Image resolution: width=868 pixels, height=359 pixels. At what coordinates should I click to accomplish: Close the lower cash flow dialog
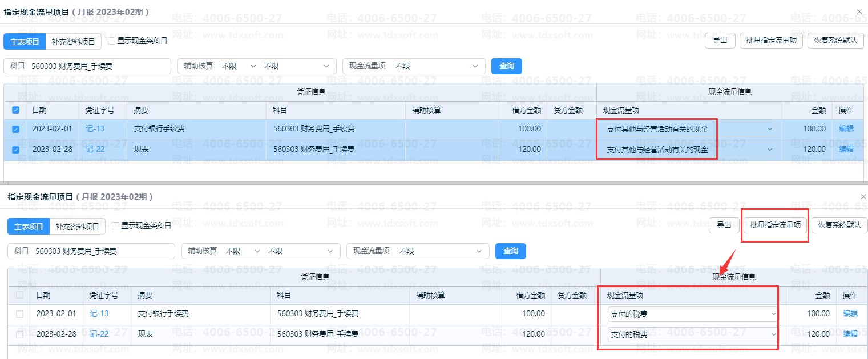coord(863,196)
